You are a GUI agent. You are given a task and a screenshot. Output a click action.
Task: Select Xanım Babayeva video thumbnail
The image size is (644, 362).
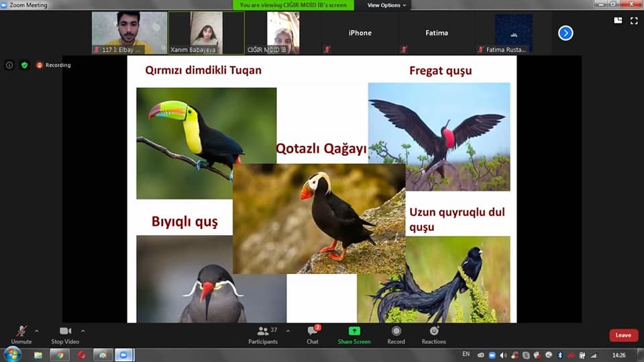point(205,32)
